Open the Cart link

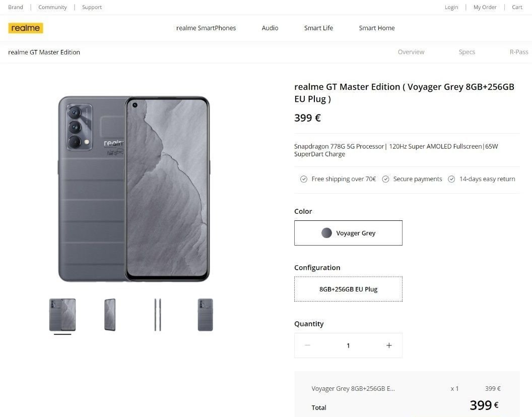point(517,7)
